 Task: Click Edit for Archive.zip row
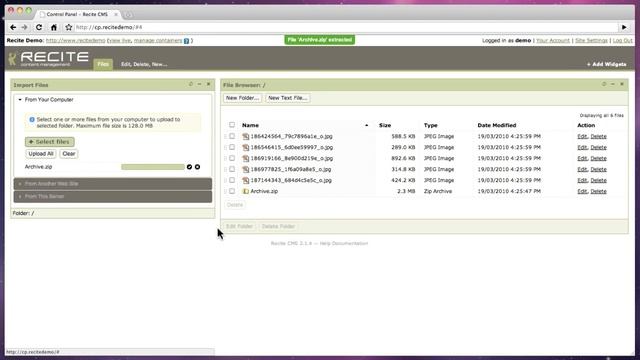pos(582,191)
